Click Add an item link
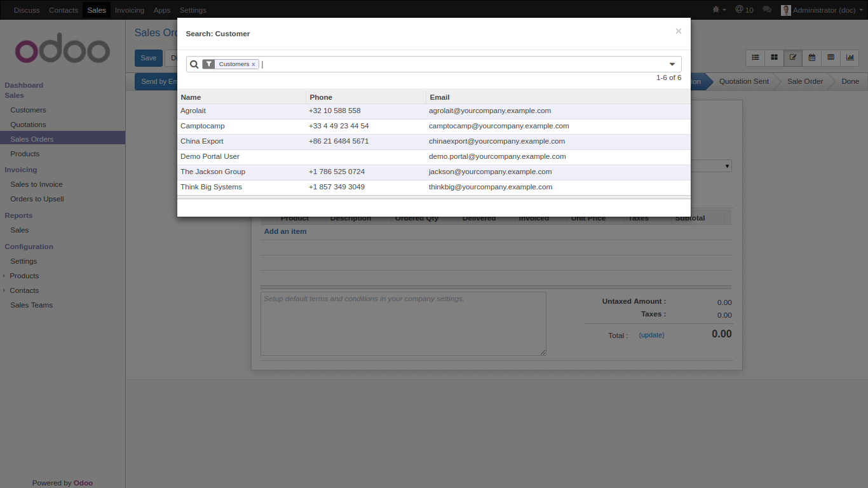The image size is (868, 488). point(285,231)
